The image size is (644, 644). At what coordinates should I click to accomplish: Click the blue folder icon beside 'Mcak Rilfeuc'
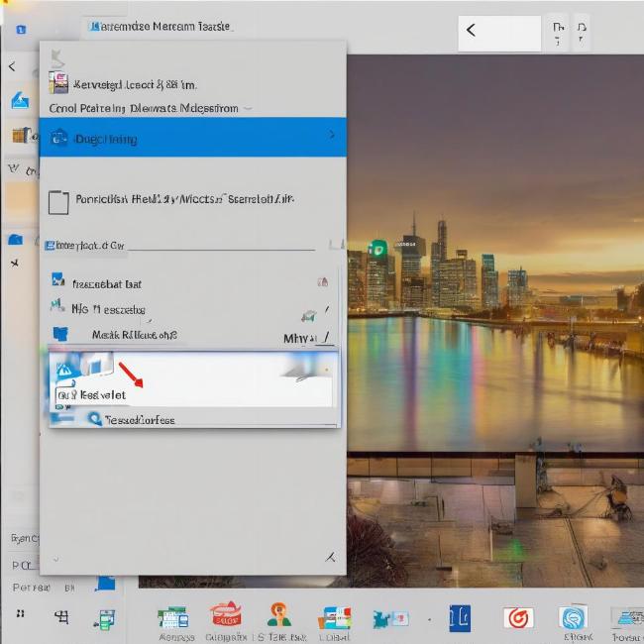point(60,334)
